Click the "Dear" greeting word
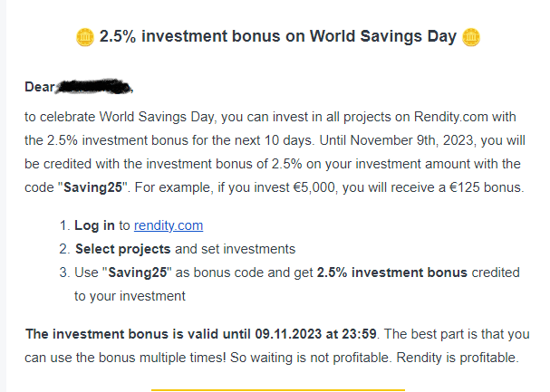Screen dimensions: 550x392 point(41,88)
